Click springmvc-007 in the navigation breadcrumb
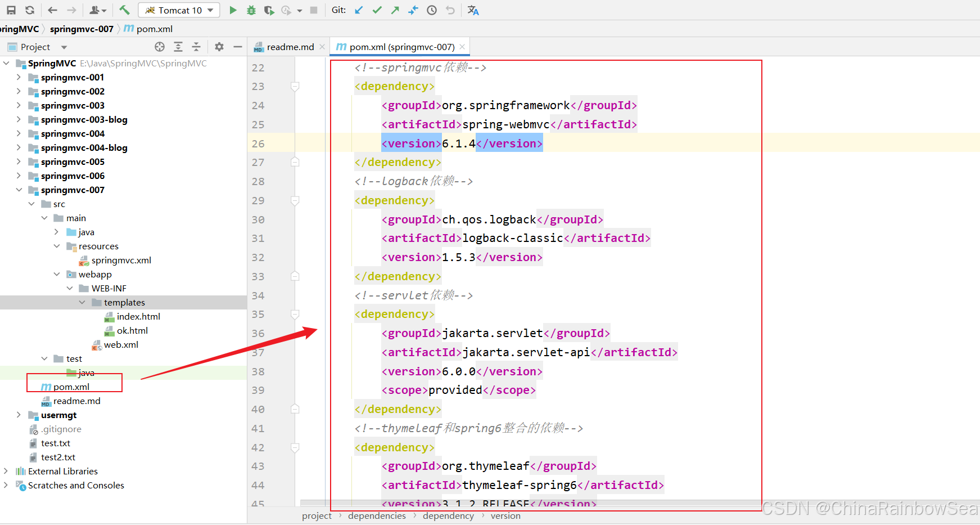980x525 pixels. (82, 29)
